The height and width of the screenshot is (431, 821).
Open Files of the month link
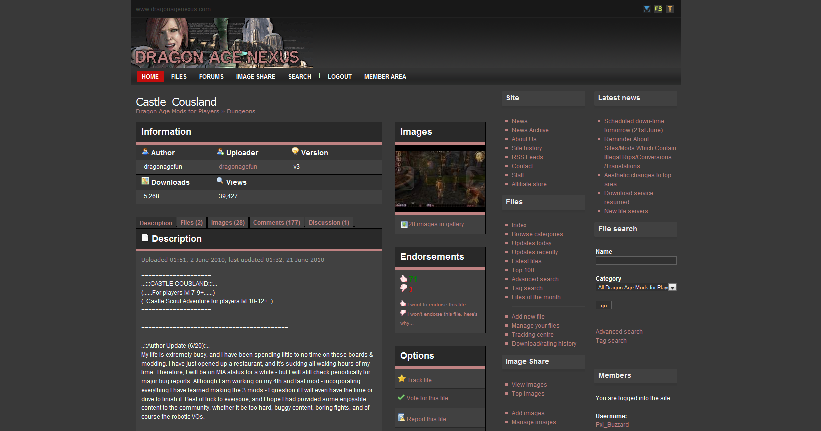point(536,297)
